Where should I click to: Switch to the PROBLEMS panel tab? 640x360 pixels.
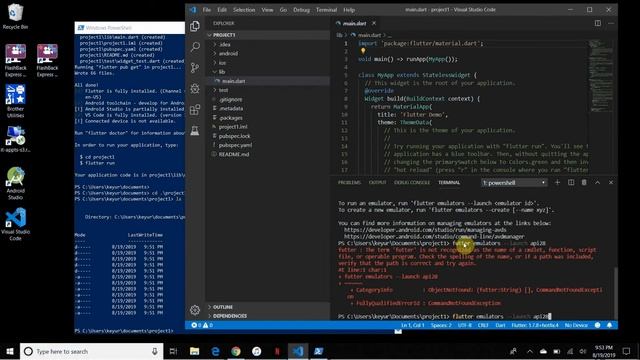click(x=349, y=182)
